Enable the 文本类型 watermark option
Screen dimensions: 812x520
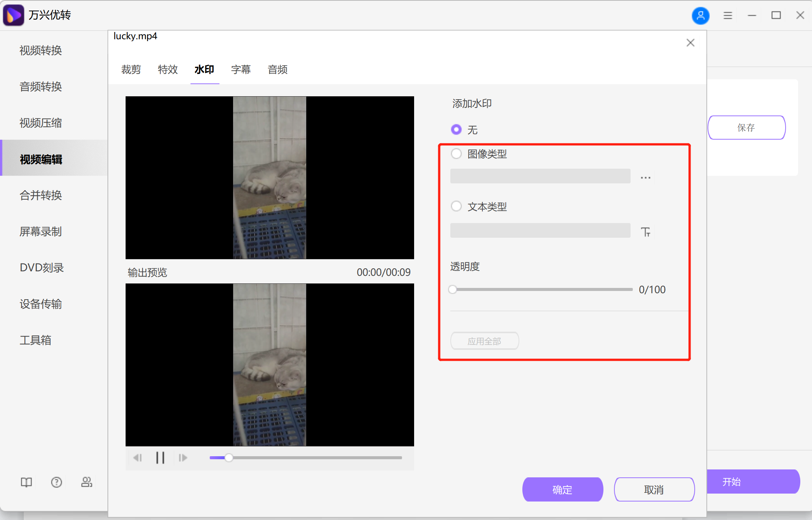pyautogui.click(x=456, y=206)
